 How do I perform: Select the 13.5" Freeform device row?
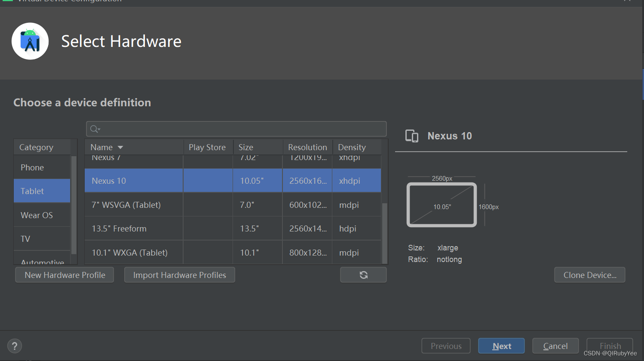point(233,228)
